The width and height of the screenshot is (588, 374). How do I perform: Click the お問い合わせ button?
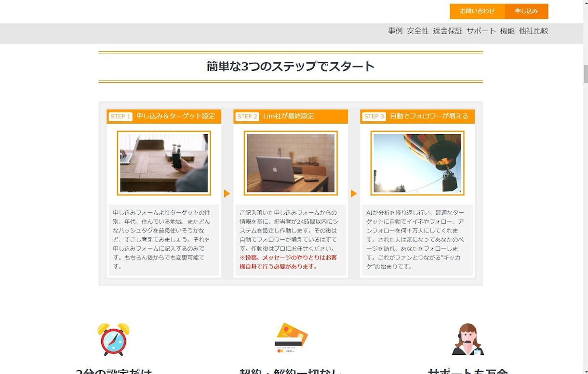tap(477, 11)
